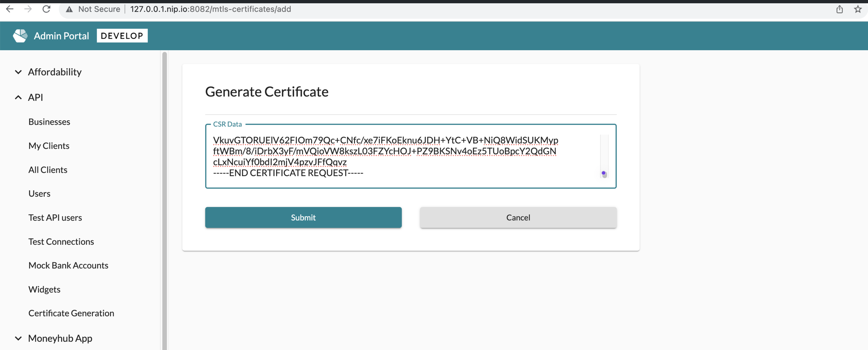Image resolution: width=868 pixels, height=350 pixels.
Task: Click the browser share icon
Action: point(839,9)
